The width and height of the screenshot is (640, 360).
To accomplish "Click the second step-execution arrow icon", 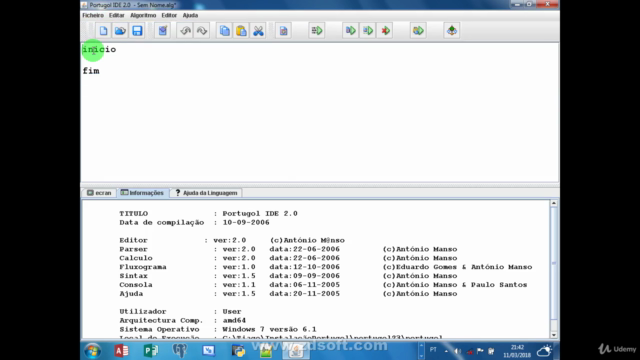I will (368, 31).
